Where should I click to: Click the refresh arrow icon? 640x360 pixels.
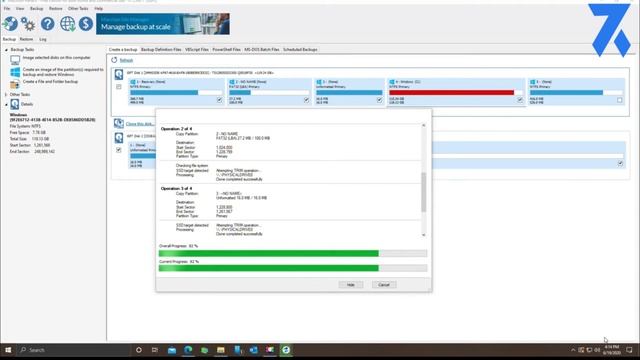click(114, 60)
